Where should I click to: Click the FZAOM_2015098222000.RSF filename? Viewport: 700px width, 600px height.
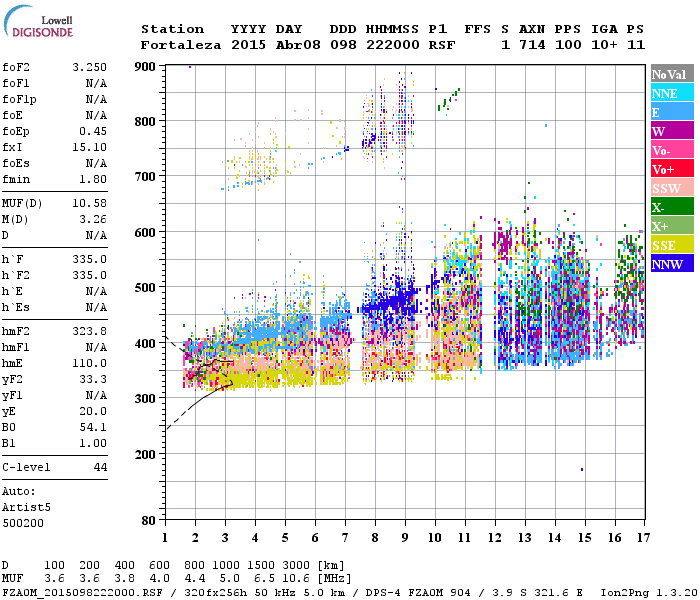83,592
